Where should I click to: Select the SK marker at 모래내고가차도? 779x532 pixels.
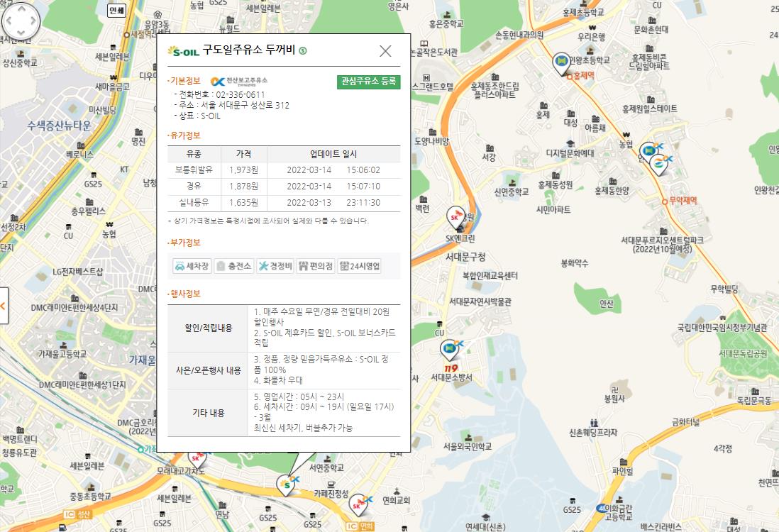[x=197, y=458]
